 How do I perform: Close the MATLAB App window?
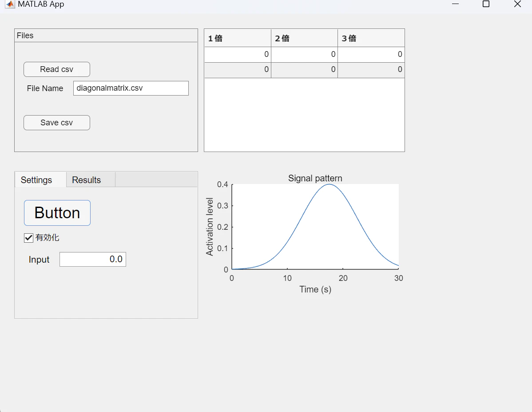(517, 4)
